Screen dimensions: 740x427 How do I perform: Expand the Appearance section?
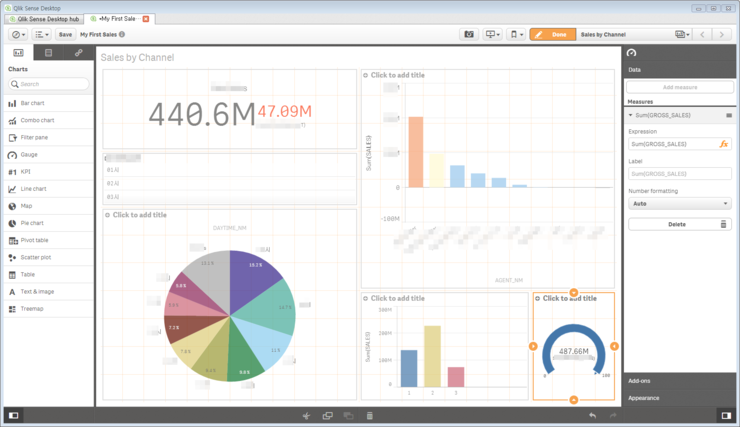click(680, 398)
